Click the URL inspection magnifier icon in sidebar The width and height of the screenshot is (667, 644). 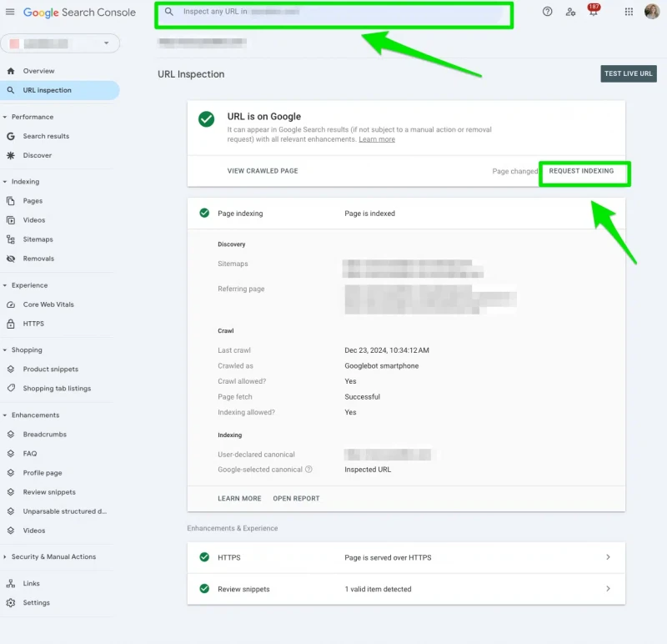[11, 90]
